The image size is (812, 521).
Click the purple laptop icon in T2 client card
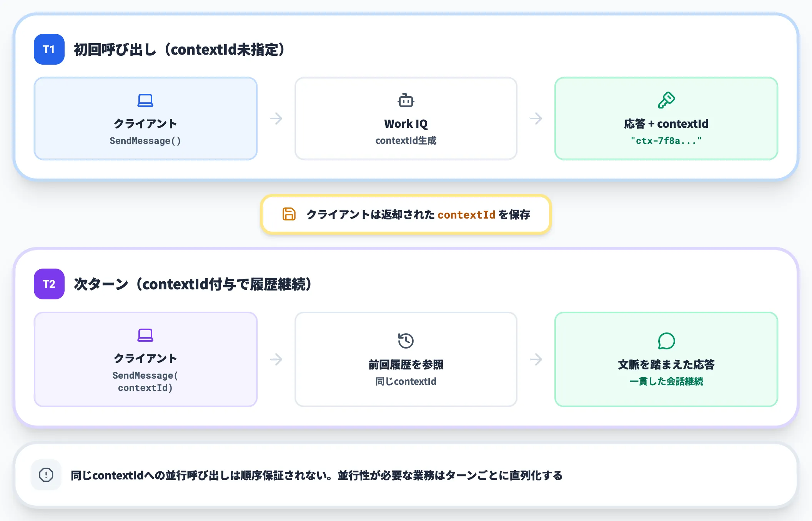coord(145,335)
